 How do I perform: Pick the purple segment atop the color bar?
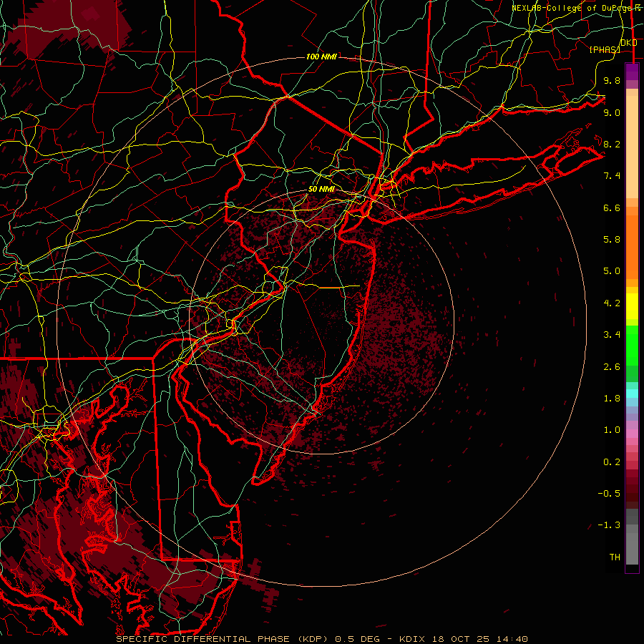tap(632, 72)
